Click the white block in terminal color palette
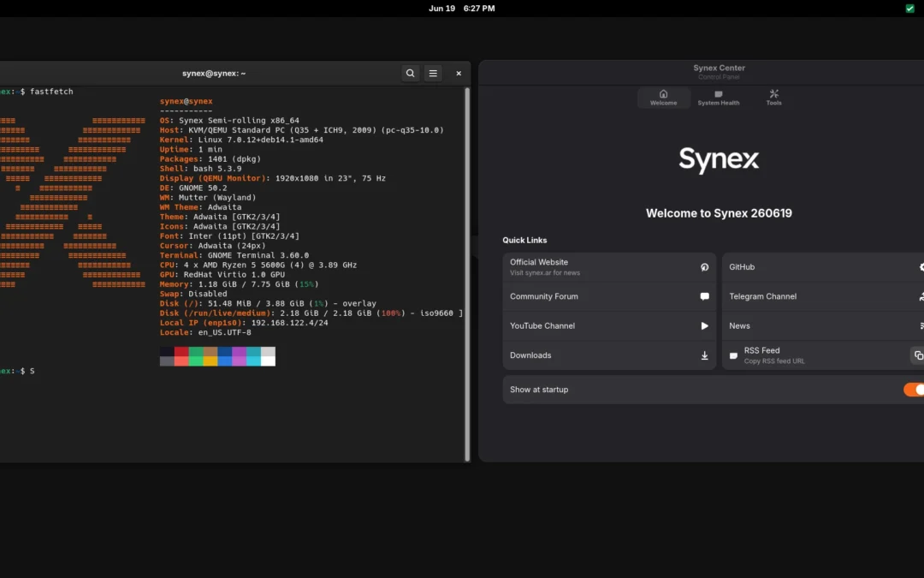Image resolution: width=924 pixels, height=578 pixels. tap(268, 361)
